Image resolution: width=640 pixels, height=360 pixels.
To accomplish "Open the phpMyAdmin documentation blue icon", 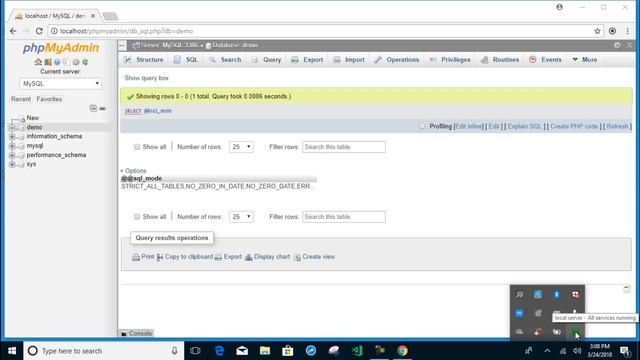I will (x=57, y=62).
